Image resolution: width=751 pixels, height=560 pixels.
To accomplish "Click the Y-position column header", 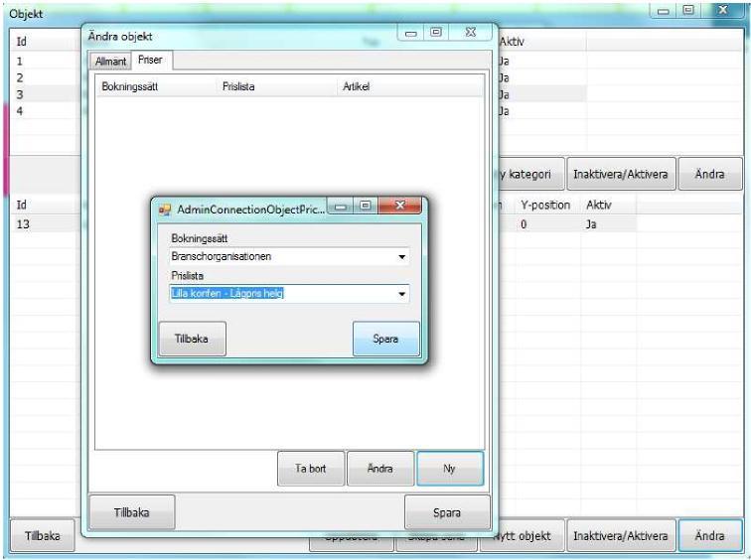I will click(546, 205).
